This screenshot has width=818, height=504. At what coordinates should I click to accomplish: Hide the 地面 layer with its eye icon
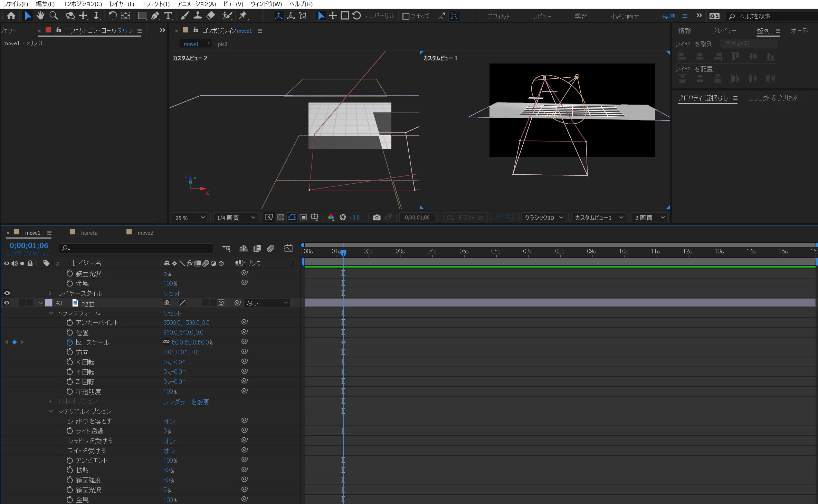click(7, 303)
